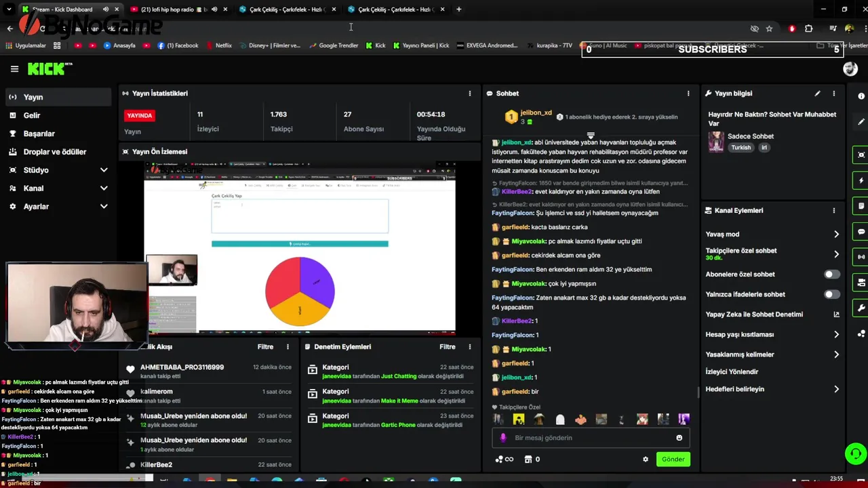Click the chat bubble icon in right sidebar

point(861,232)
